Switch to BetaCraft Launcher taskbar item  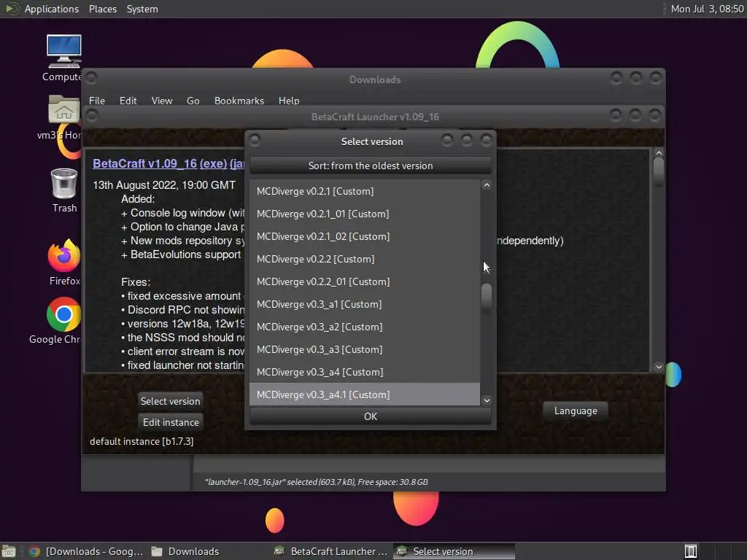point(331,551)
